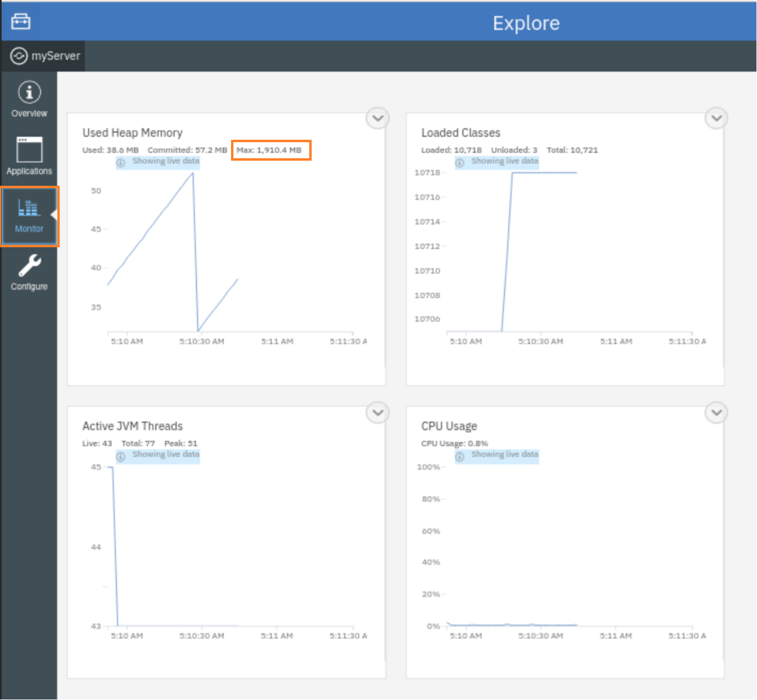757x700 pixels.
Task: Open the Configure wrench icon
Action: tap(29, 266)
